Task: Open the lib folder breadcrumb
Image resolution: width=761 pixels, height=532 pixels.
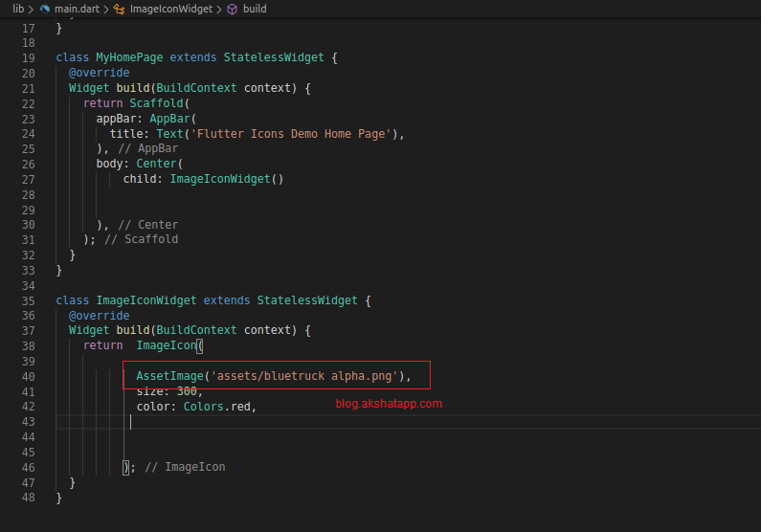Action: click(x=17, y=9)
